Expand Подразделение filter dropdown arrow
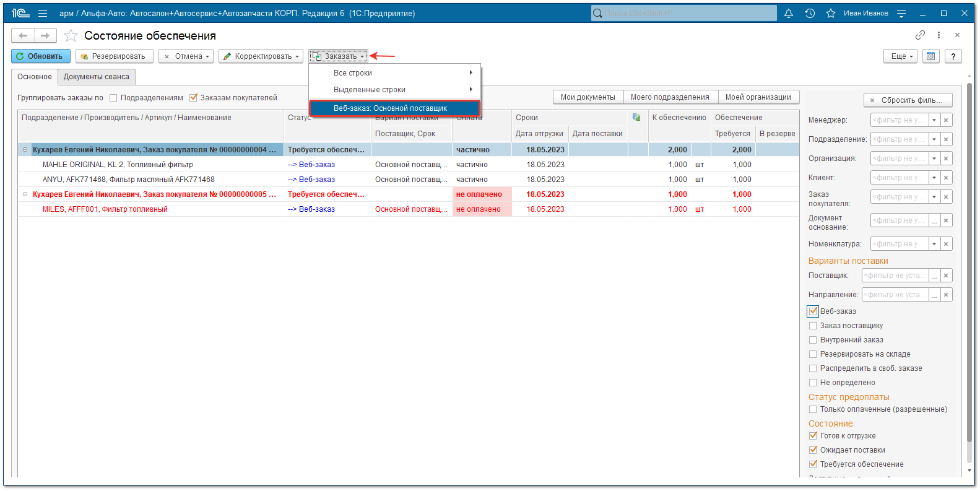980x491 pixels. point(934,139)
